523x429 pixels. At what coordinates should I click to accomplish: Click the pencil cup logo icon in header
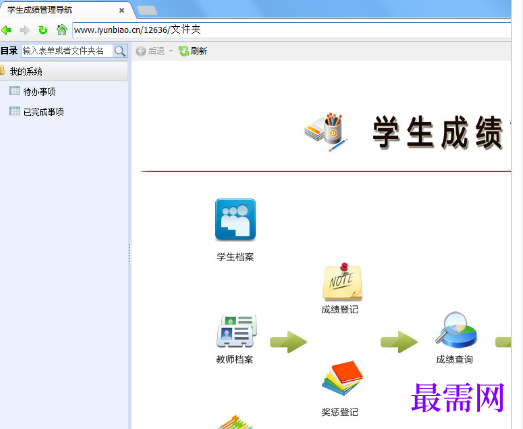pyautogui.click(x=327, y=132)
